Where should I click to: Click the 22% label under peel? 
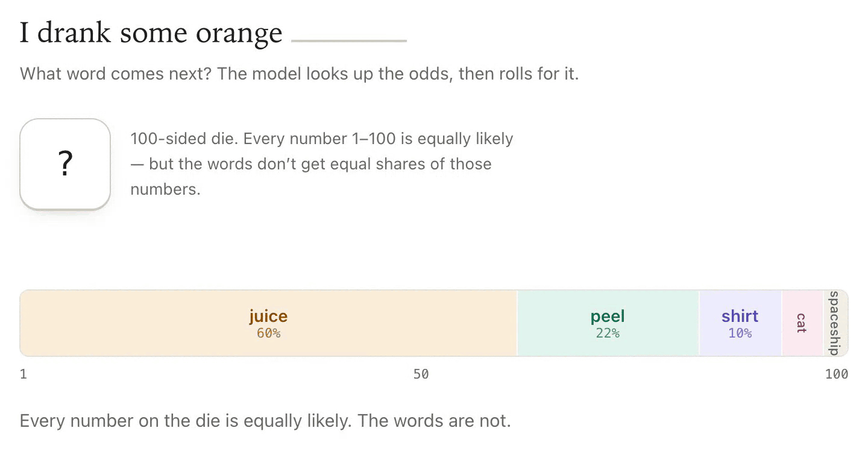(608, 333)
